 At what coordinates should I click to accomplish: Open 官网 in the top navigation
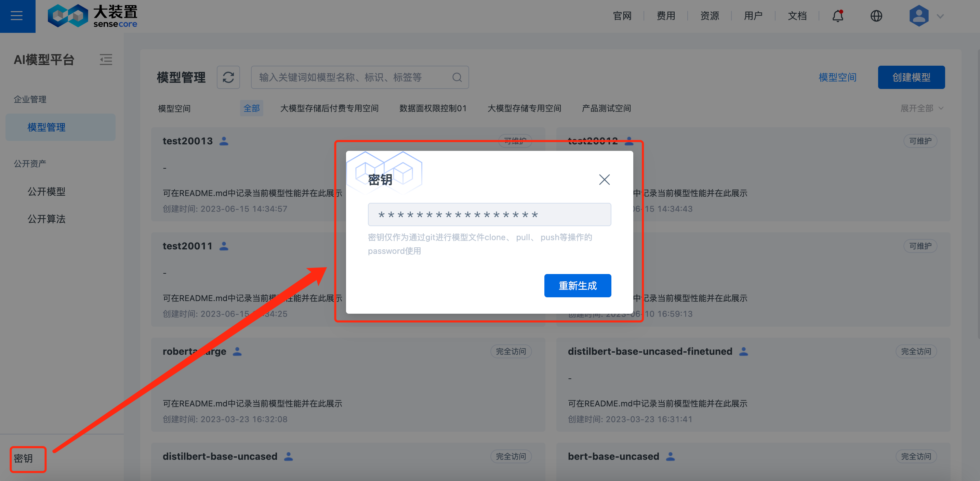pyautogui.click(x=622, y=16)
